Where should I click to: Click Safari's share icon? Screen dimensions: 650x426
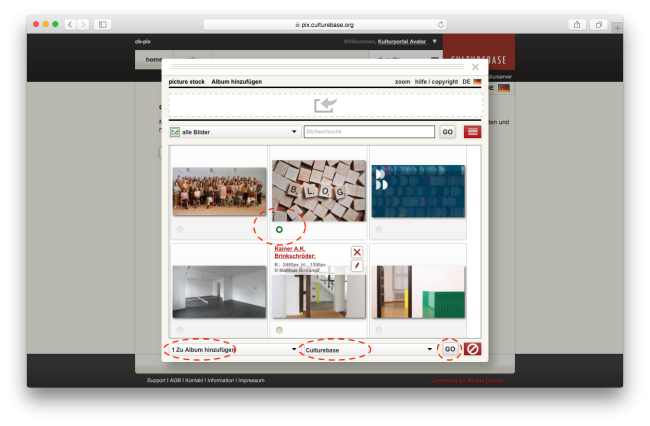click(x=577, y=24)
